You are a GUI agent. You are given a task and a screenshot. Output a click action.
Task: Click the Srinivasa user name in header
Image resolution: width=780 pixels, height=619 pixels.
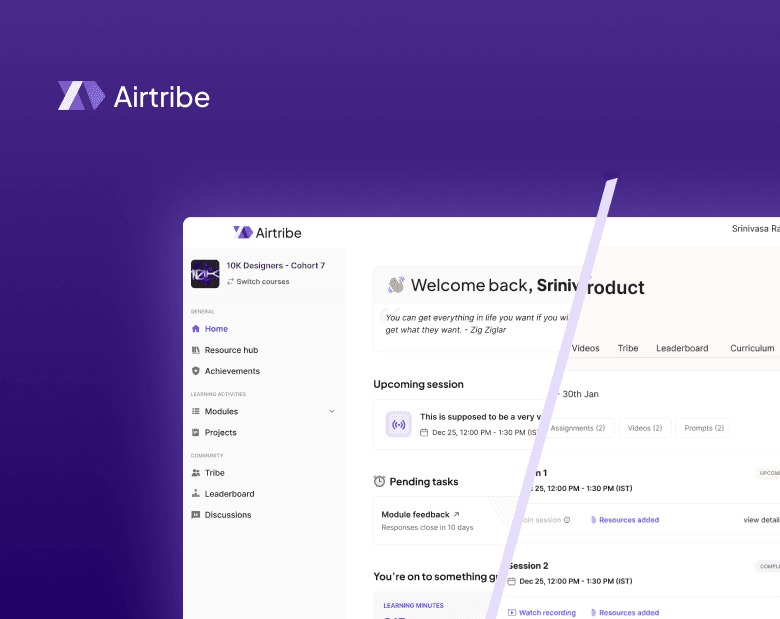pos(756,228)
